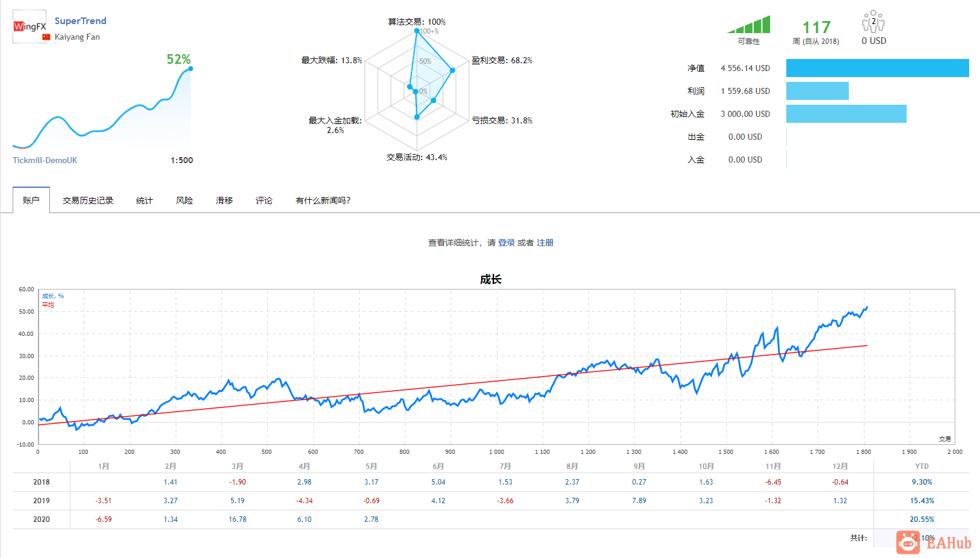Click the end point of growth curve
Viewport: 980px width, 558px height.
coord(867,308)
